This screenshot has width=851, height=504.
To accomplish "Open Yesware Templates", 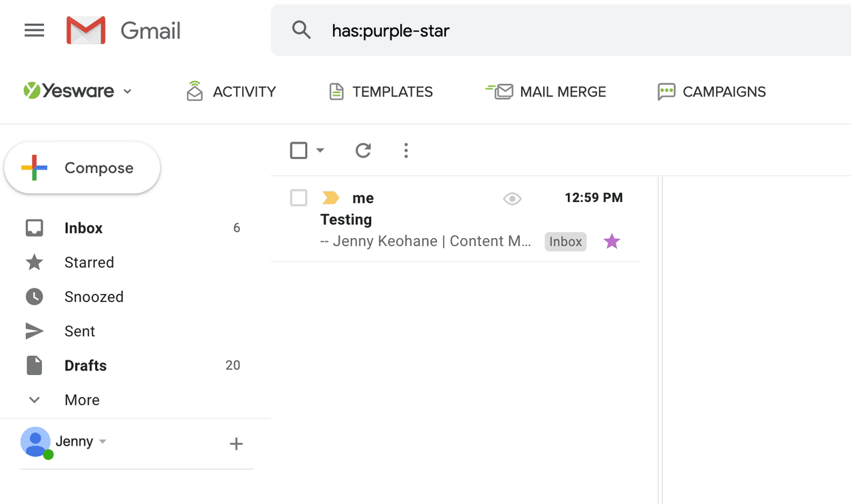I will (381, 92).
